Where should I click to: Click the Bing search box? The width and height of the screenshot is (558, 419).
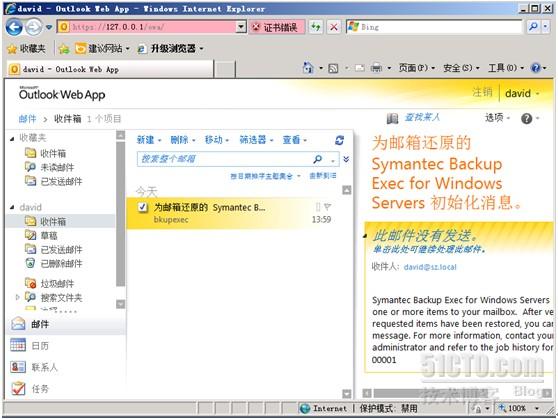[x=434, y=27]
